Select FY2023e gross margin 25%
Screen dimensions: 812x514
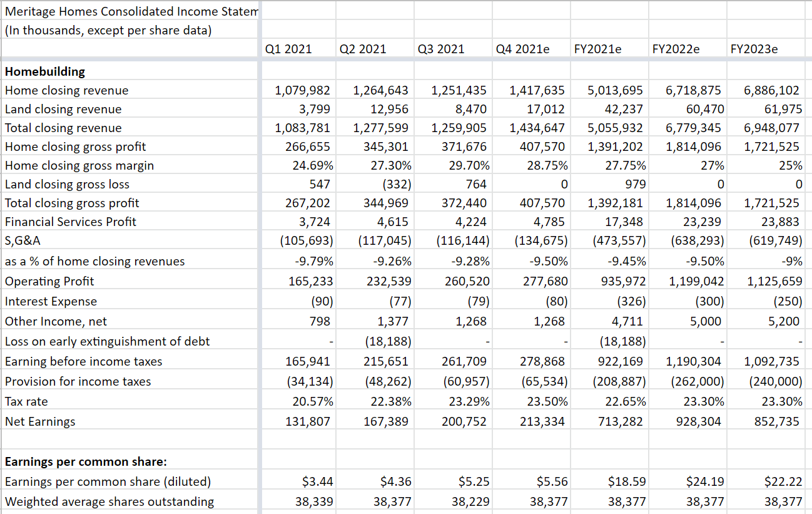pyautogui.click(x=791, y=165)
